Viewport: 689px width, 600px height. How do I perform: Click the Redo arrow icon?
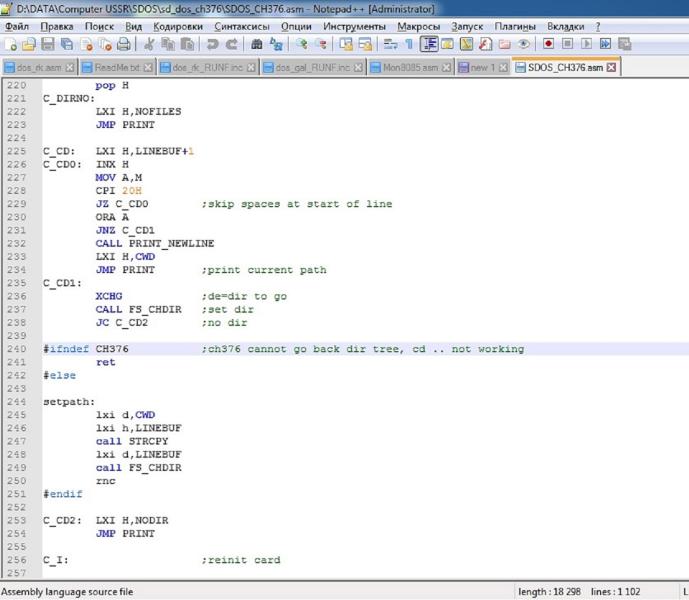pyautogui.click(x=232, y=45)
